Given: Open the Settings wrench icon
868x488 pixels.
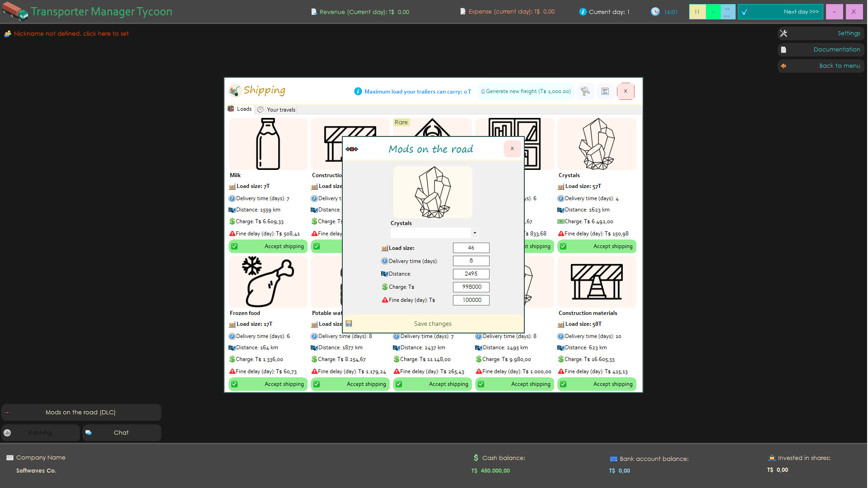Looking at the screenshot, I should point(784,33).
